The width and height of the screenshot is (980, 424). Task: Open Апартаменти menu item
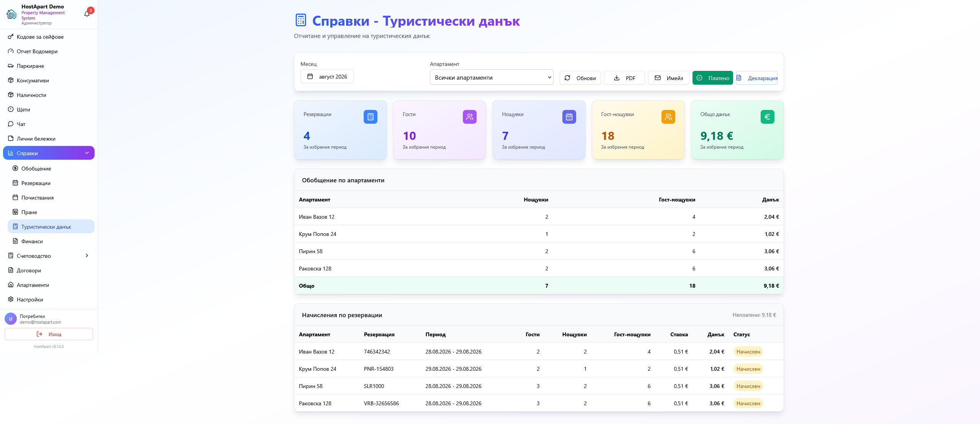coord(49,285)
